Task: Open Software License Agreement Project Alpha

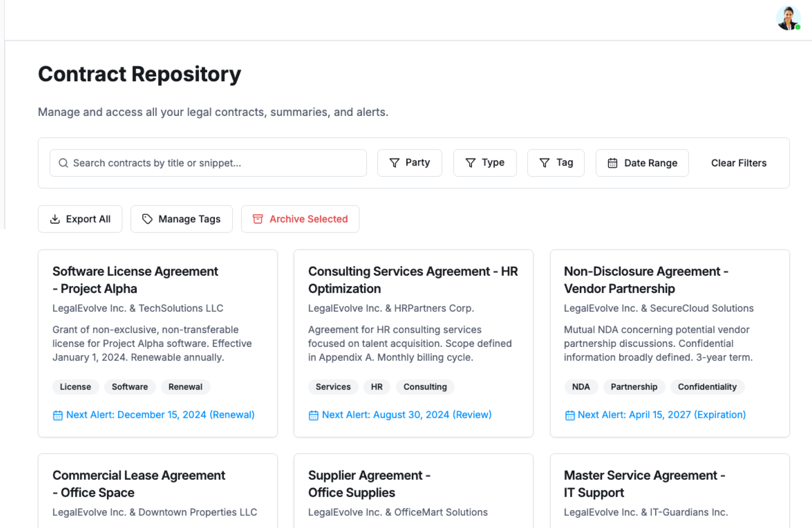Action: [135, 280]
